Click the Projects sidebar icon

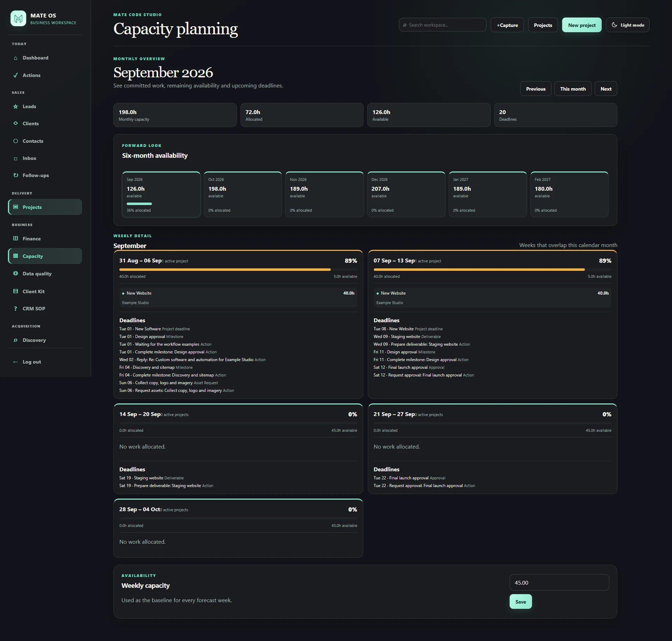point(15,207)
